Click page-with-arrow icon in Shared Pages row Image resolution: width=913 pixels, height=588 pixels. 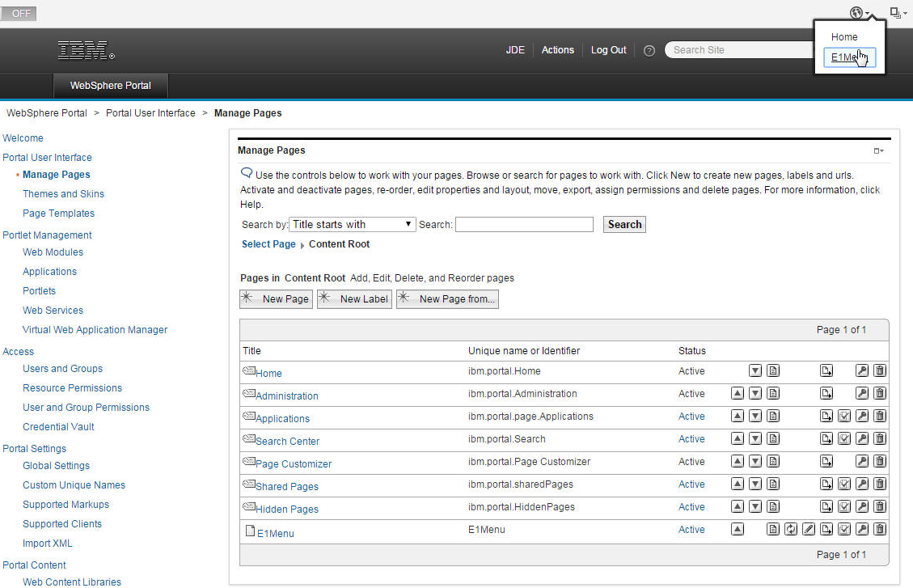[826, 484]
